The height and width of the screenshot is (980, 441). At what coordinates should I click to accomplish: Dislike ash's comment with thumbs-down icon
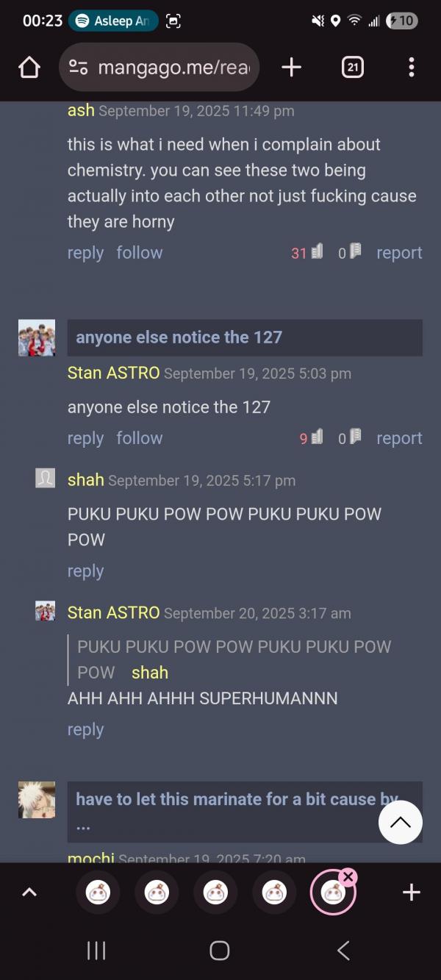coord(355,252)
